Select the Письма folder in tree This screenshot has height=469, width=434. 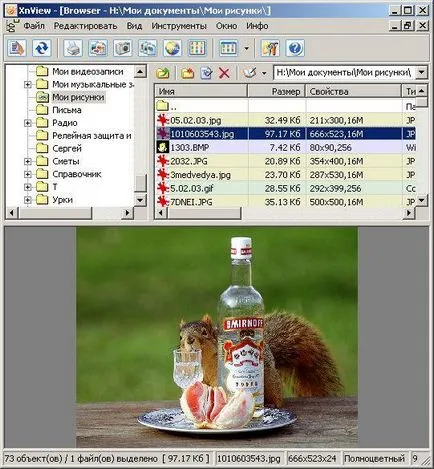pyautogui.click(x=67, y=110)
